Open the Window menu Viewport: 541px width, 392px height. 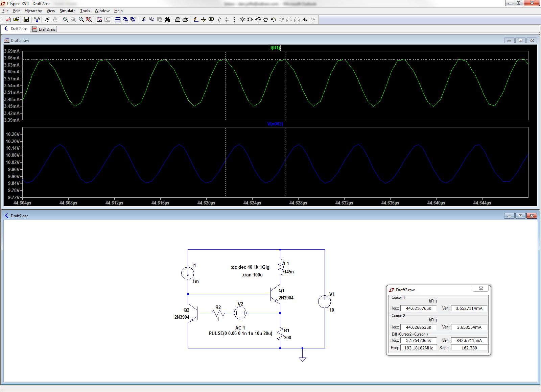102,11
